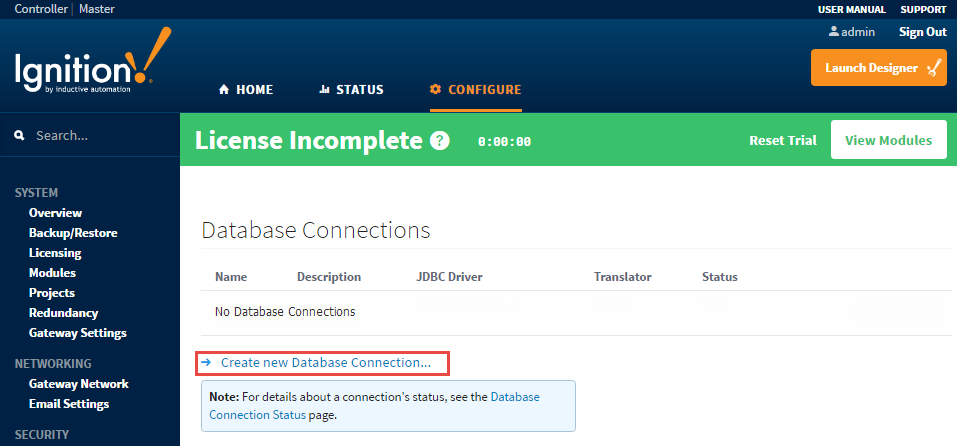
Task: Click the License Incomplete help question icon
Action: [x=440, y=141]
